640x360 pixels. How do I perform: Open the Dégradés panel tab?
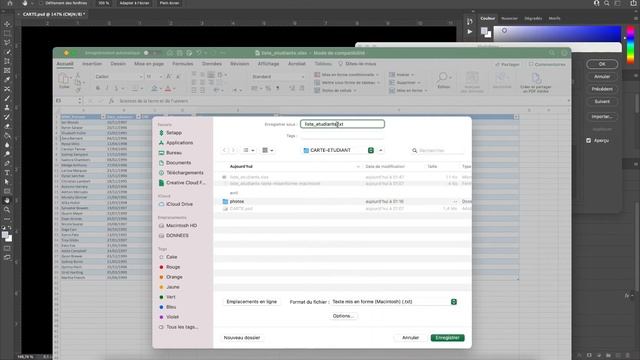(x=533, y=18)
